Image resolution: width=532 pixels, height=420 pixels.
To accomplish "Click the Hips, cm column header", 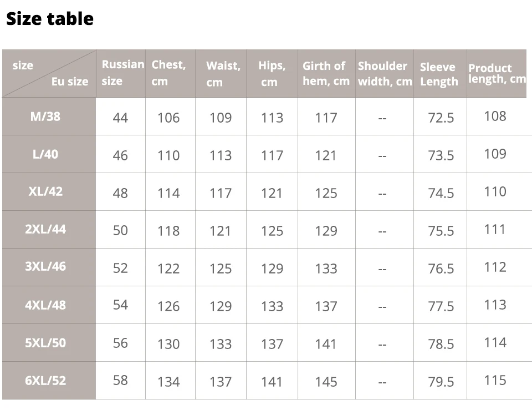I will pyautogui.click(x=272, y=74).
